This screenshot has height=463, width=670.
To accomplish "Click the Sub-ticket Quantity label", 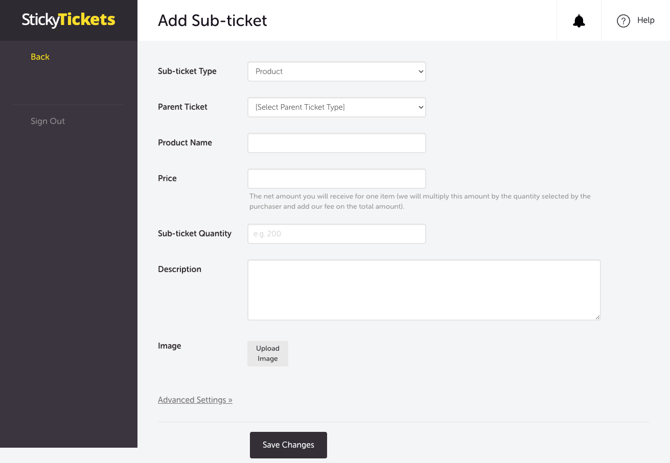I will (194, 234).
